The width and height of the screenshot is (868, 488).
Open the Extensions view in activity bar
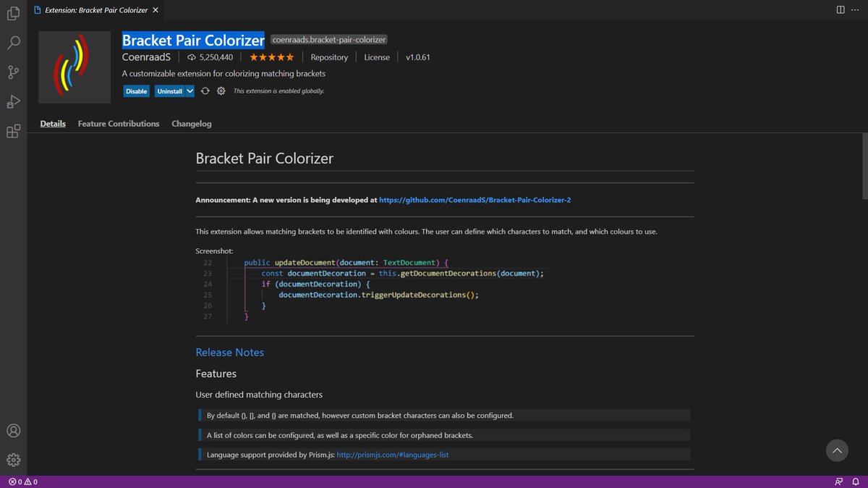pyautogui.click(x=13, y=132)
